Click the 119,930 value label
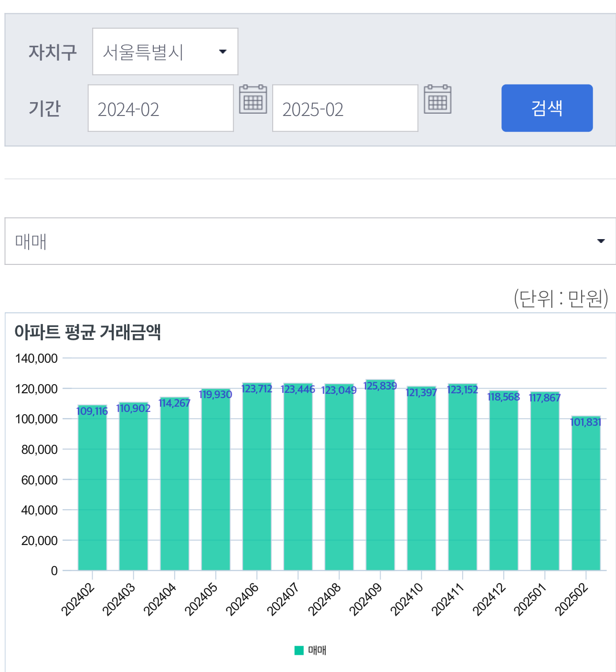The height and width of the screenshot is (672, 616). [215, 394]
